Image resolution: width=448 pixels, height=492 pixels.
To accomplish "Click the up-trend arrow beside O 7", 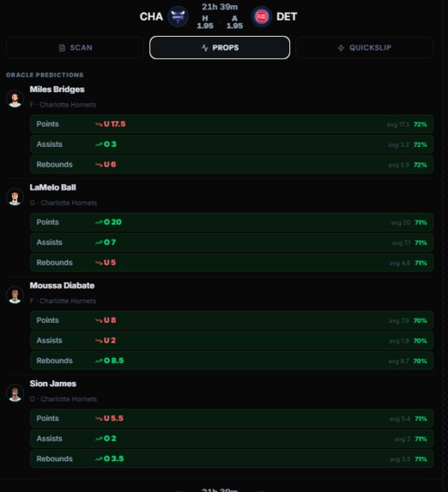I will pyautogui.click(x=99, y=242).
